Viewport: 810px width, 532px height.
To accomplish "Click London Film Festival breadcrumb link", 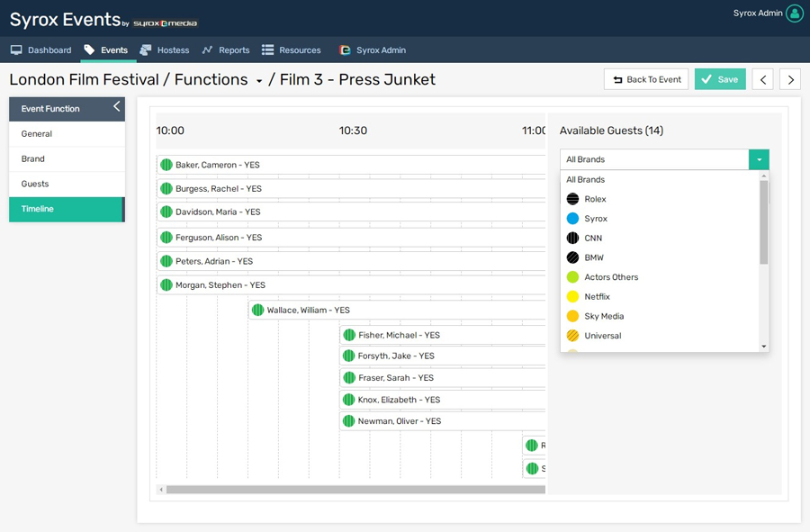I will point(85,79).
